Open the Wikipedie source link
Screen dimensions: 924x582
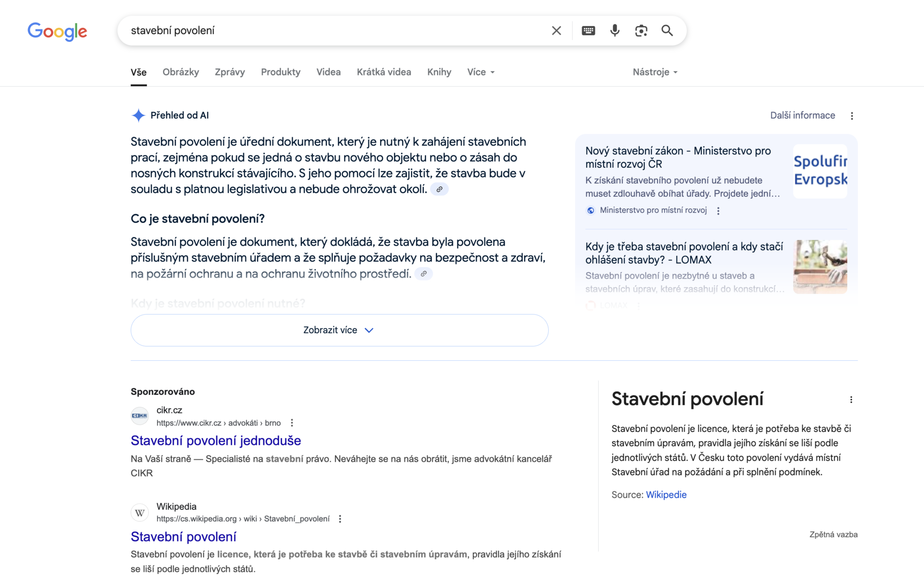[x=666, y=494]
